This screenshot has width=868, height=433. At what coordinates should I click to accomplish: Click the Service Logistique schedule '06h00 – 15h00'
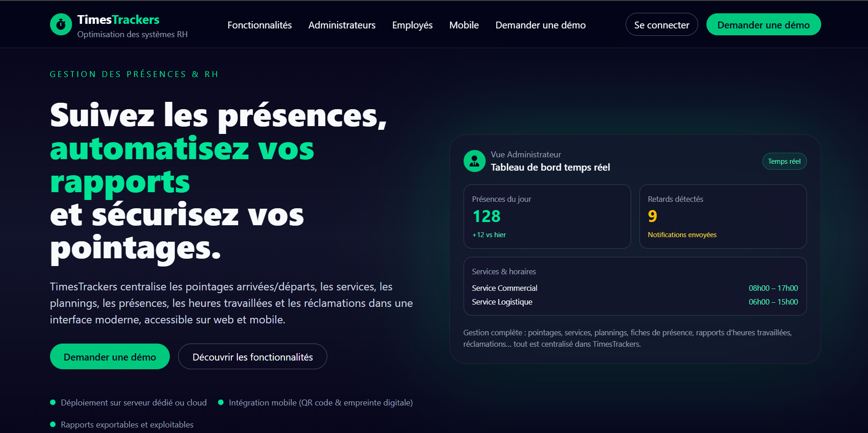click(x=773, y=302)
